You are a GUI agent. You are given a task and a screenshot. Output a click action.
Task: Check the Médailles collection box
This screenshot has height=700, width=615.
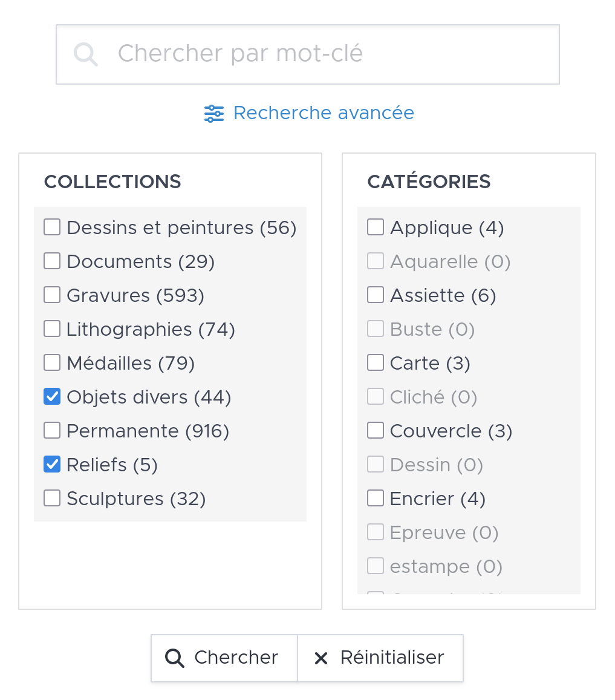click(x=53, y=363)
